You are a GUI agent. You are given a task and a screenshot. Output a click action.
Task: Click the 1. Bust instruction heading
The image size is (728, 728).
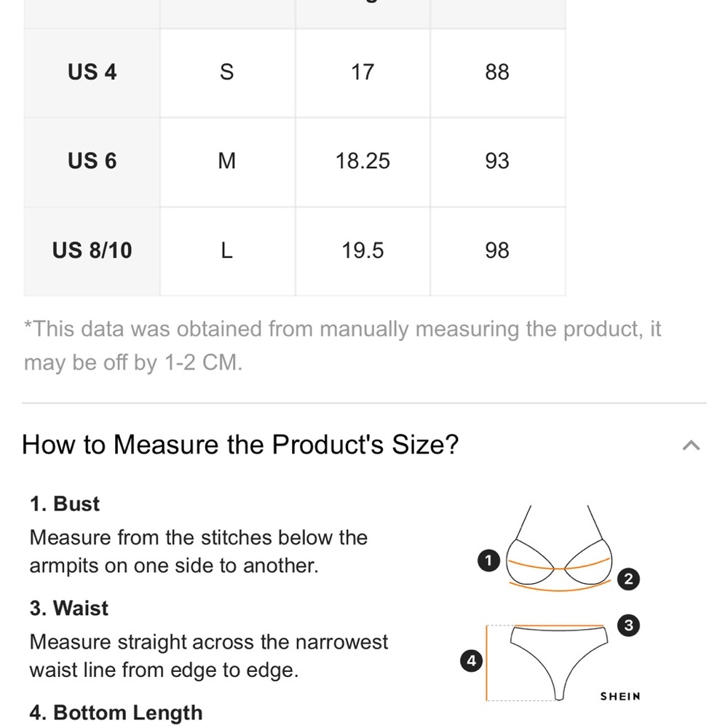65,504
